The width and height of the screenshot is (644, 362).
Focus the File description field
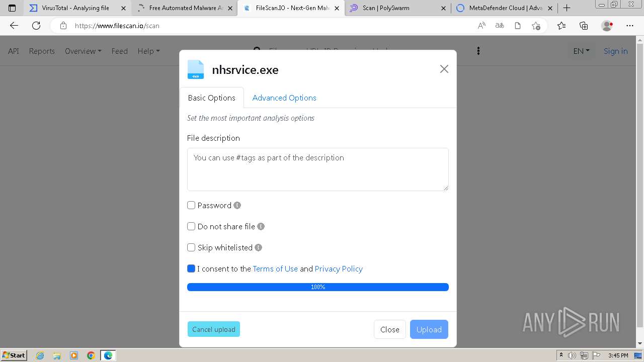318,169
